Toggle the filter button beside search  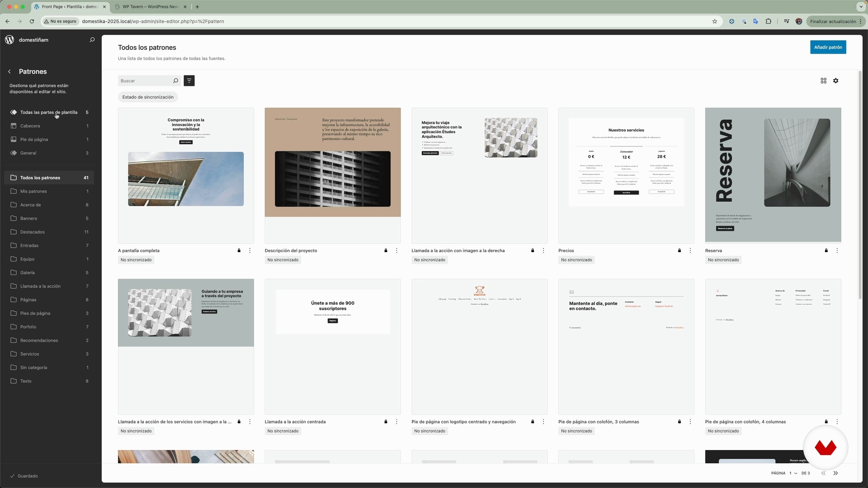[189, 81]
